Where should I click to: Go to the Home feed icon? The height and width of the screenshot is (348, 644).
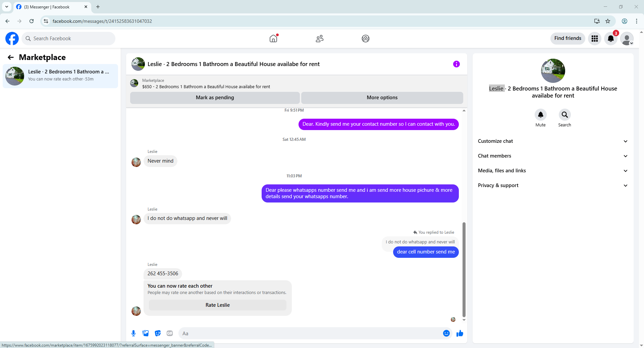click(x=274, y=39)
